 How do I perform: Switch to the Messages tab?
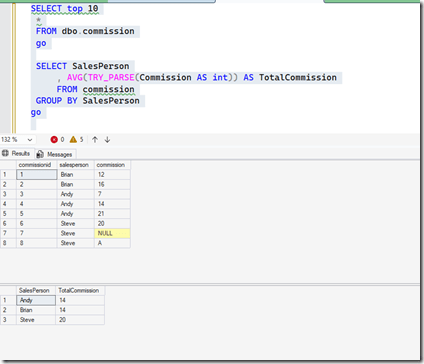pyautogui.click(x=55, y=154)
